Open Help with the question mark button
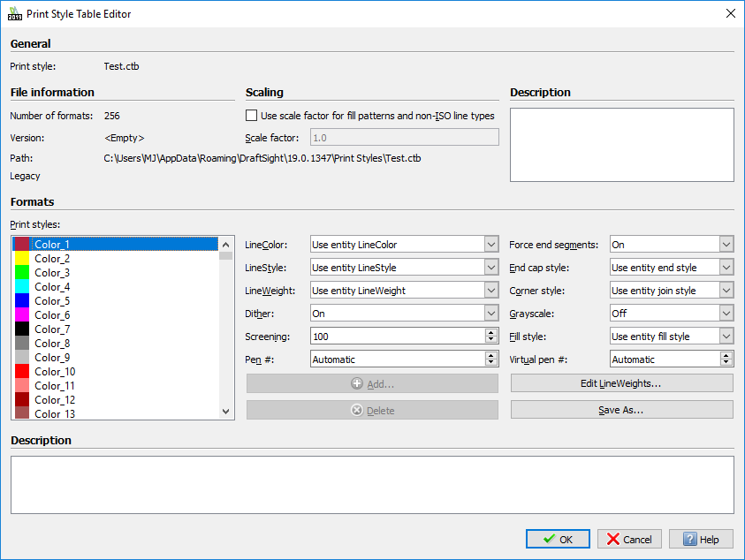 click(701, 539)
